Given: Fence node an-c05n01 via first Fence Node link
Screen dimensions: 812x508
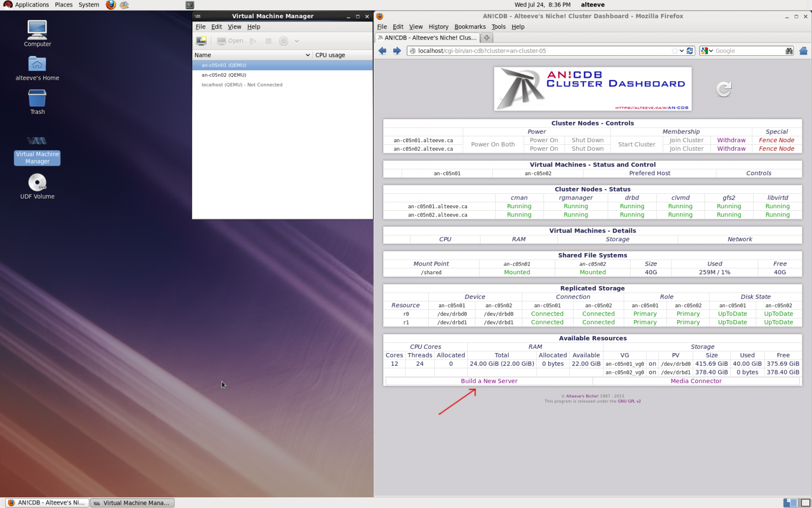Looking at the screenshot, I should [776, 140].
